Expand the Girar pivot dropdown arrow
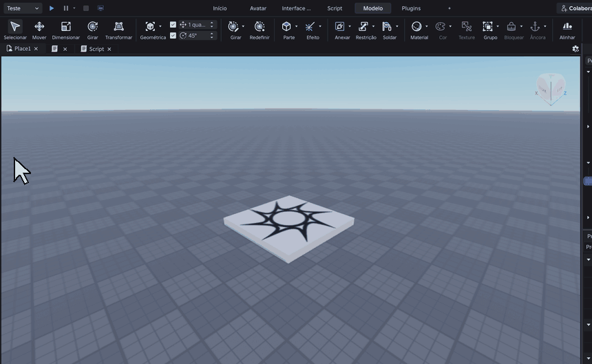The image size is (592, 364). [x=243, y=26]
